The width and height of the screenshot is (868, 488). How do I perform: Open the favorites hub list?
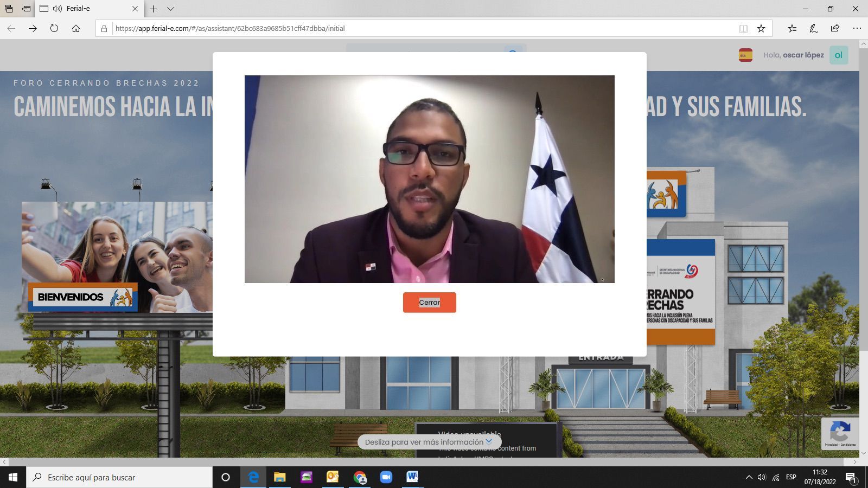[792, 28]
